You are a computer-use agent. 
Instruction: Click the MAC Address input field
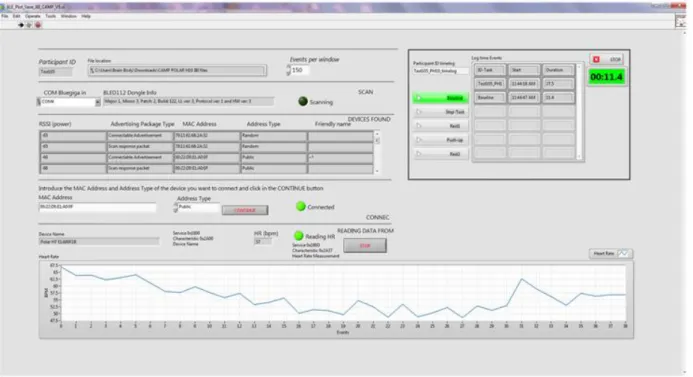click(x=97, y=207)
